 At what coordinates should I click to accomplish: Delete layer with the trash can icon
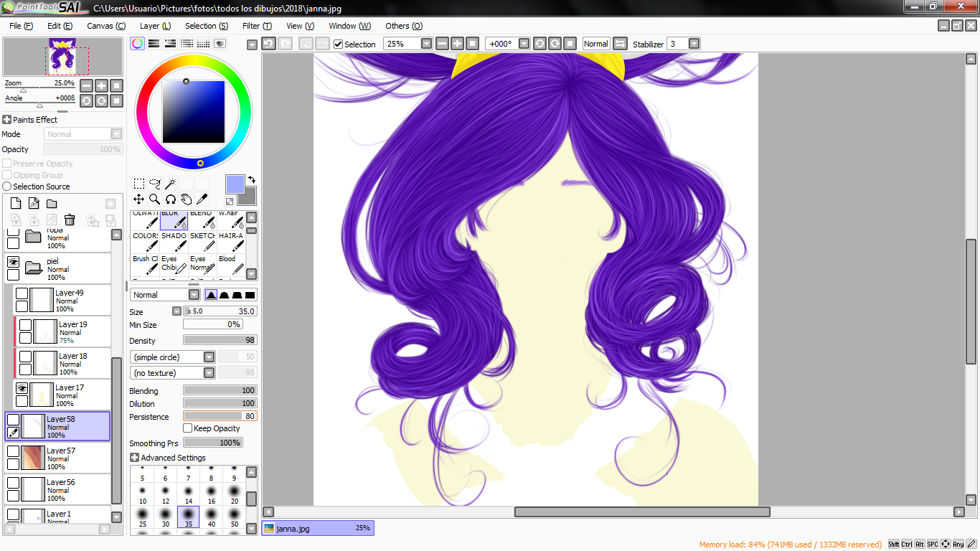point(70,220)
